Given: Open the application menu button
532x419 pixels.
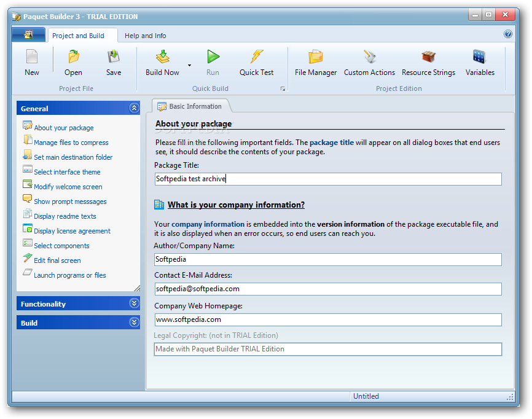Looking at the screenshot, I should coord(28,34).
